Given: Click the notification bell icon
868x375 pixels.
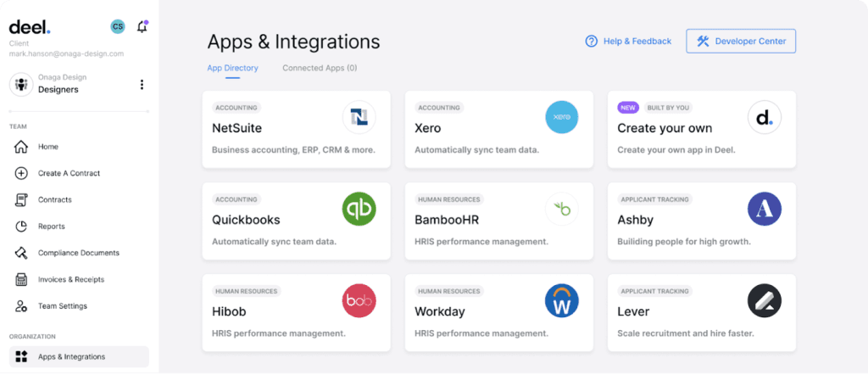Looking at the screenshot, I should [x=142, y=26].
